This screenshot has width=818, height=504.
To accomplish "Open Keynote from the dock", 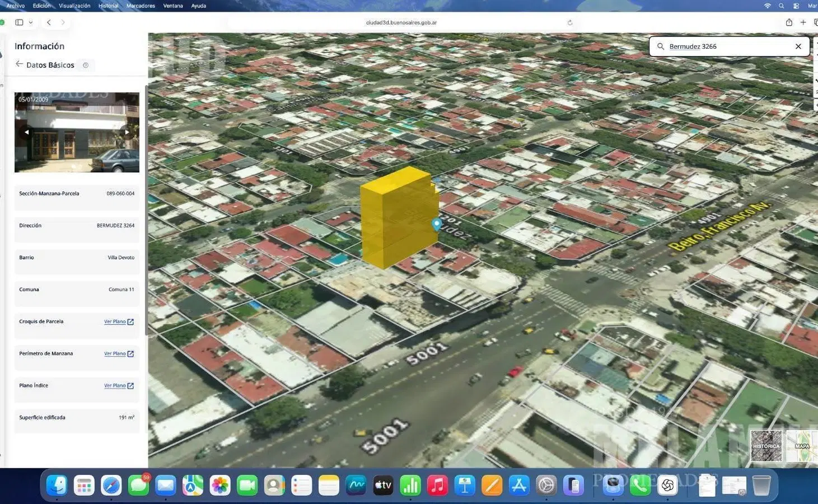I will tap(465, 485).
